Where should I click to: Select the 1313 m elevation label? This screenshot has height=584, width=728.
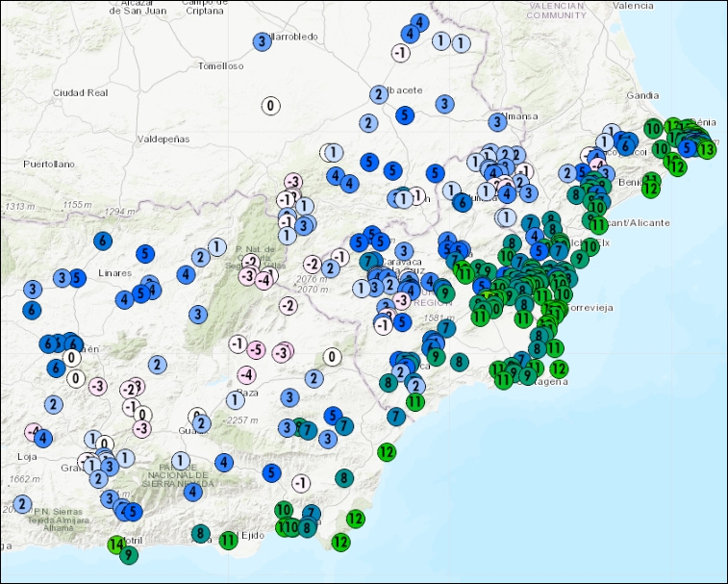[x=19, y=206]
